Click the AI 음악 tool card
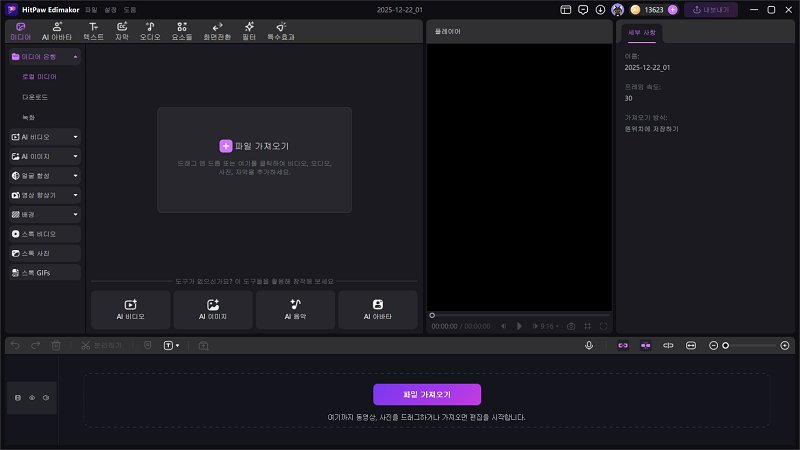The width and height of the screenshot is (800, 450). (x=295, y=310)
